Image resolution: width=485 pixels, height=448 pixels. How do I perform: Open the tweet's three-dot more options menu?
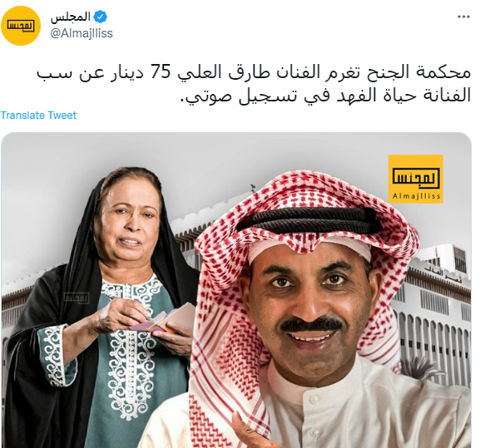[x=463, y=17]
